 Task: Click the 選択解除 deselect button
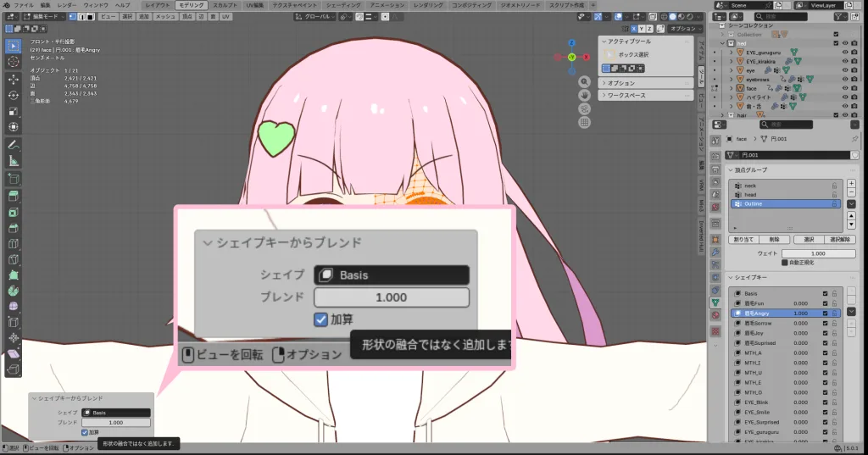(x=840, y=240)
